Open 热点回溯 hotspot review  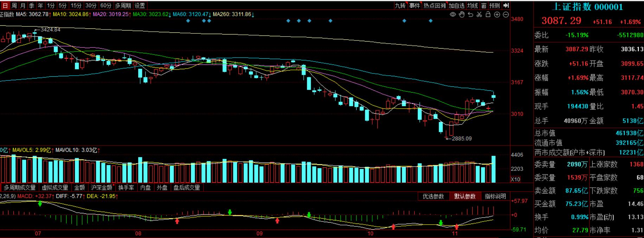coord(434,6)
